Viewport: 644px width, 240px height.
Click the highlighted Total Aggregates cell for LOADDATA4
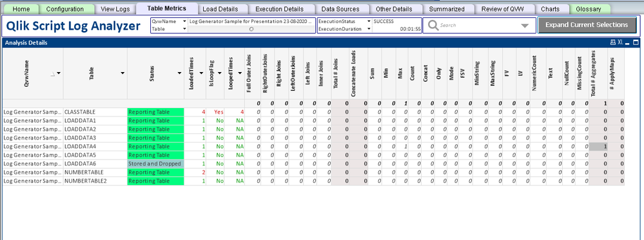pos(598,147)
